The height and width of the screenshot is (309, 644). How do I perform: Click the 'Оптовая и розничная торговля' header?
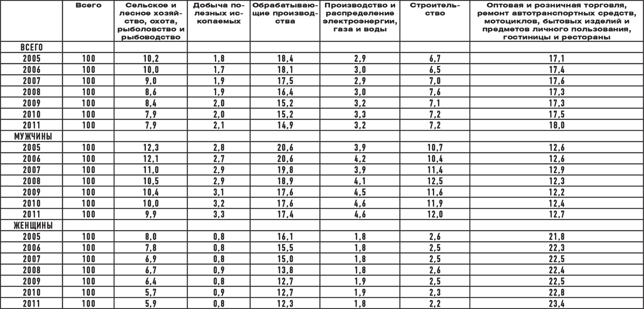click(556, 21)
